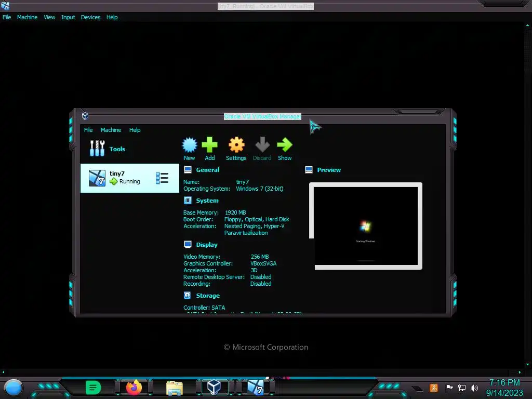The width and height of the screenshot is (532, 399).
Task: Click the Preview section monitor icon
Action: click(x=309, y=170)
